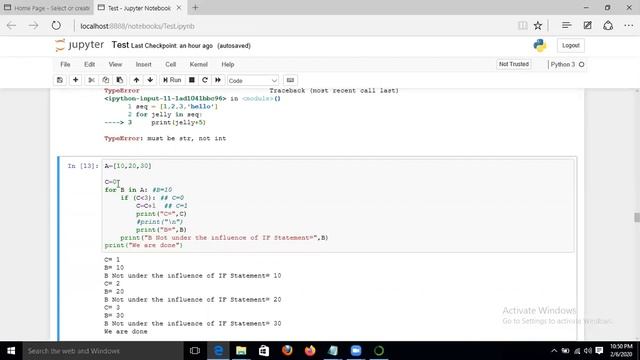Open the Kernel menu

(199, 64)
